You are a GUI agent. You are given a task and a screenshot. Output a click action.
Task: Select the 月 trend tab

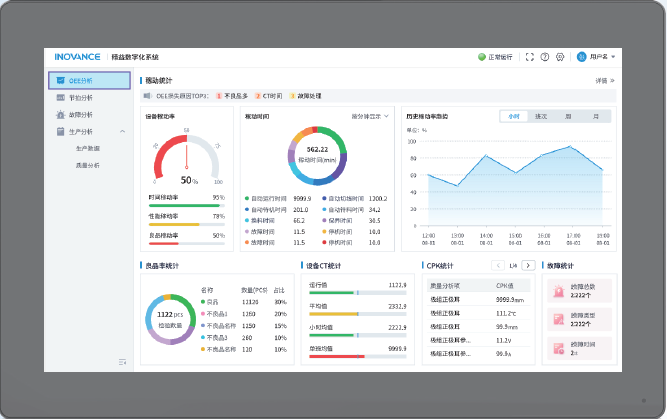pos(596,116)
